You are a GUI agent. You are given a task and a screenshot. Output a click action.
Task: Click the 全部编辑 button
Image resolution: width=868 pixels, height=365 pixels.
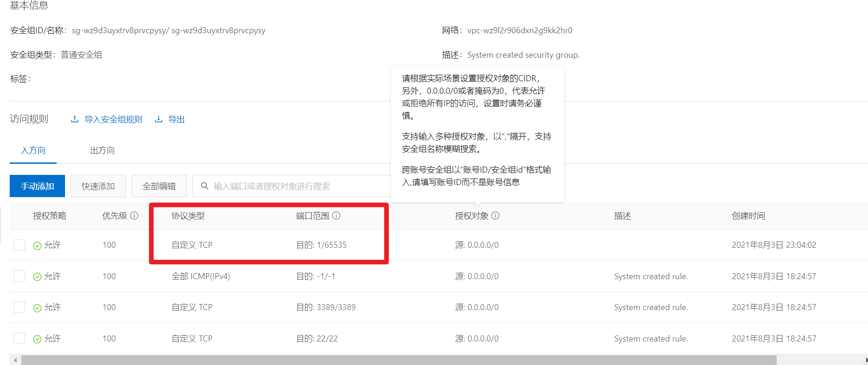(x=159, y=186)
